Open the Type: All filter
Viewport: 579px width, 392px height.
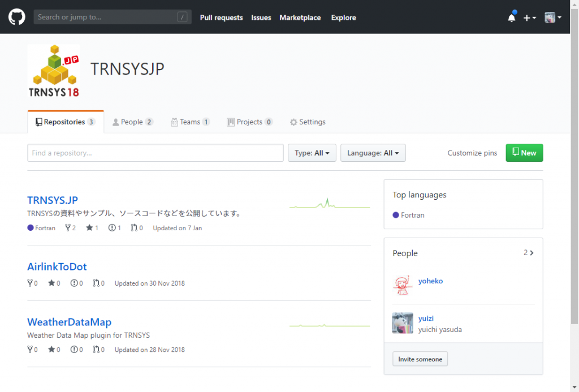tap(312, 152)
